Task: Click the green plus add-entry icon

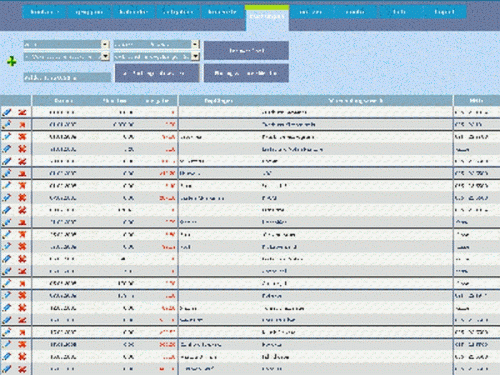Action: [12, 61]
